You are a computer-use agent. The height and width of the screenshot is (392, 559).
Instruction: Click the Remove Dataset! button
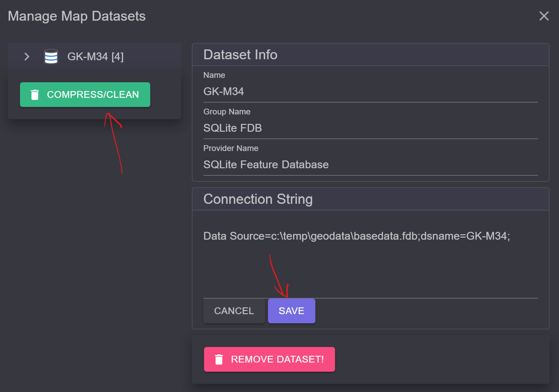(x=269, y=359)
